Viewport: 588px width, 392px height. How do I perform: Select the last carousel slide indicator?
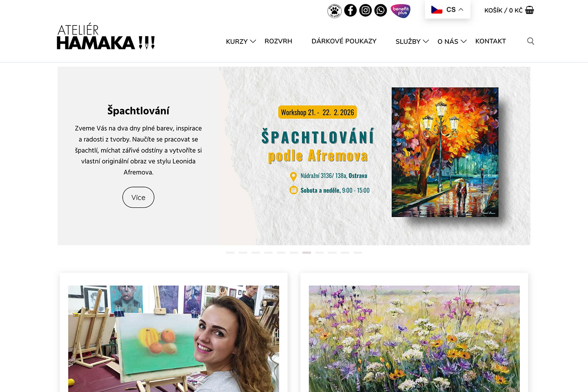pos(358,253)
